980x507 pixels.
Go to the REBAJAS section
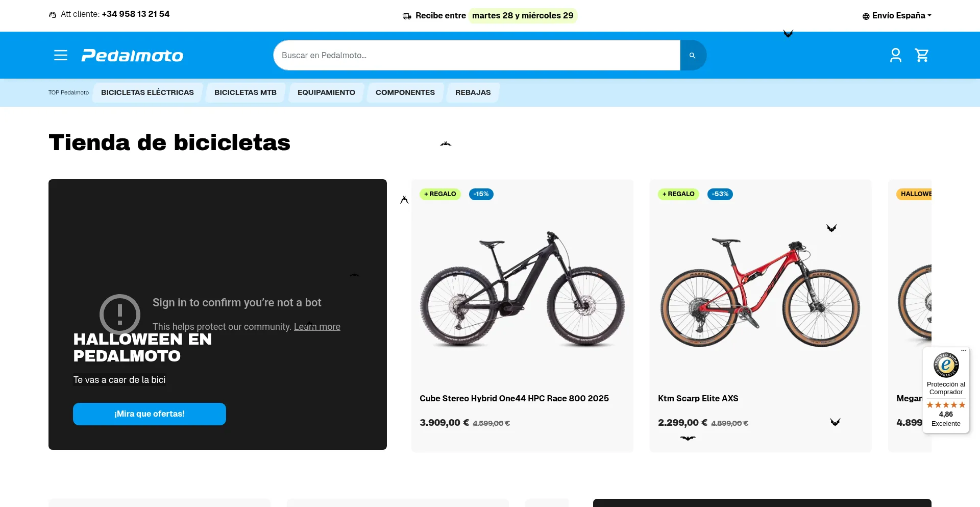click(473, 92)
